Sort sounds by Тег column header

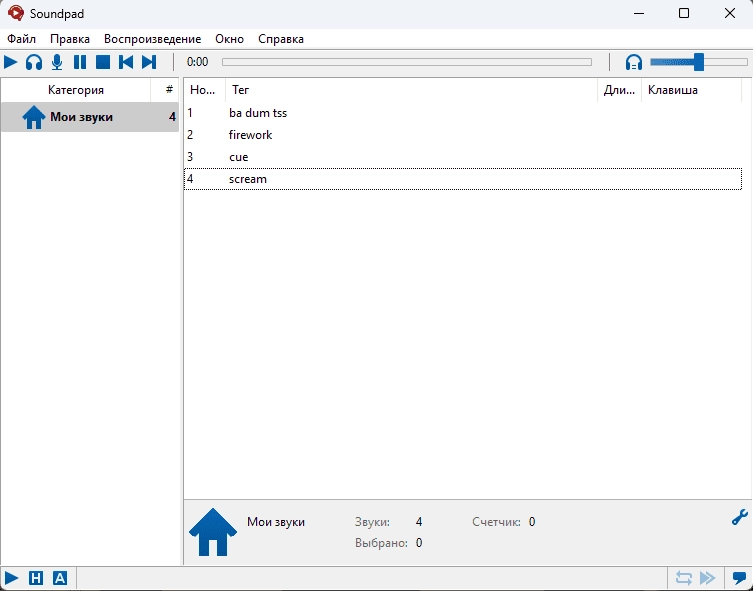[x=411, y=90]
